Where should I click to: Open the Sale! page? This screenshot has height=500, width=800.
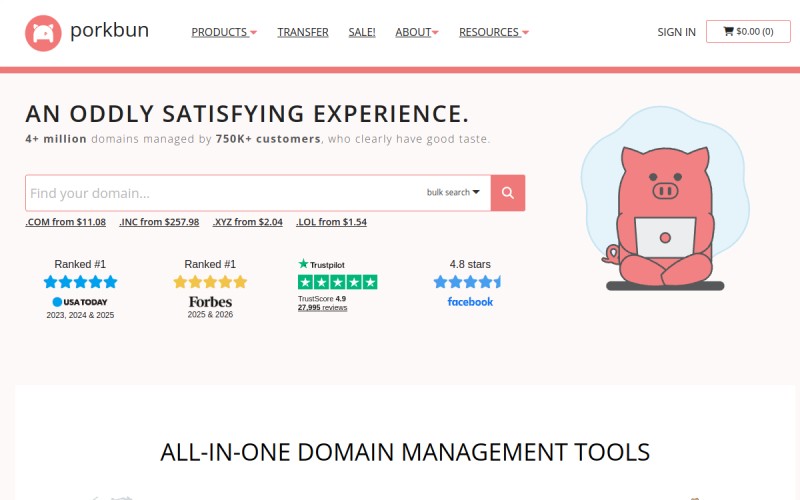tap(362, 32)
